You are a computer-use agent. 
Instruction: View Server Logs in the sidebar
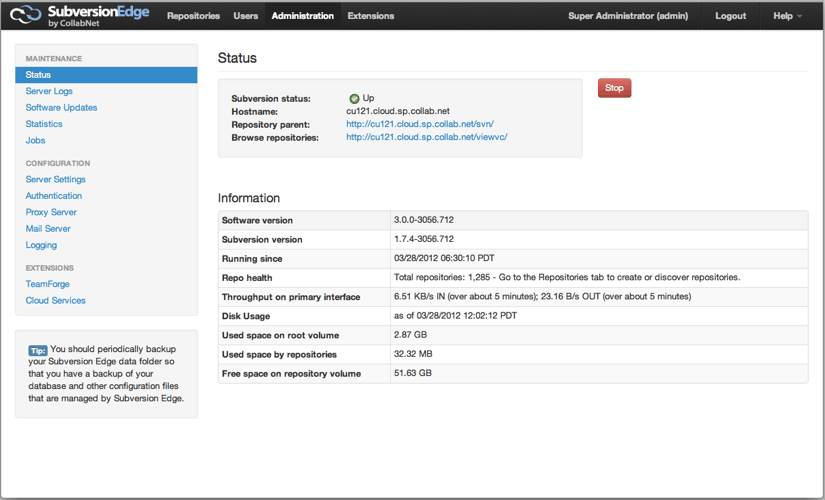[49, 91]
